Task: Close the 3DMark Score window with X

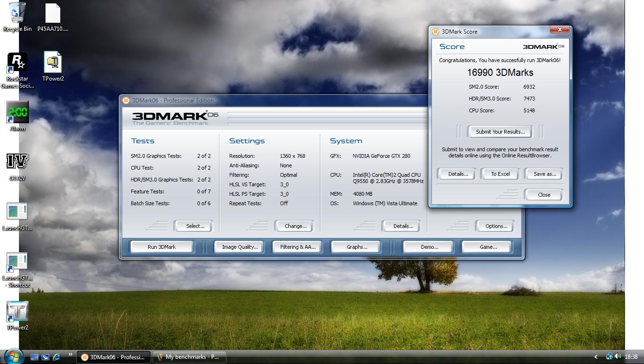Action: [x=560, y=29]
